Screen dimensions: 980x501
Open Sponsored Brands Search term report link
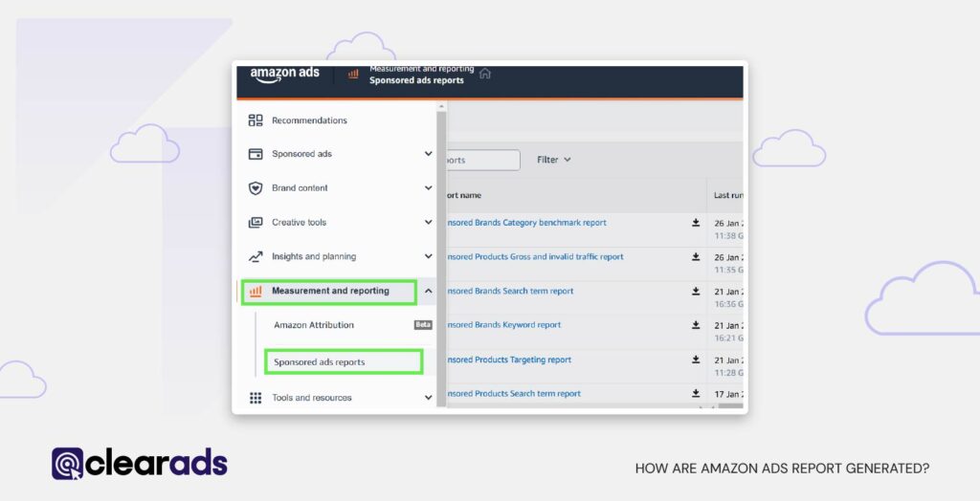tap(509, 291)
